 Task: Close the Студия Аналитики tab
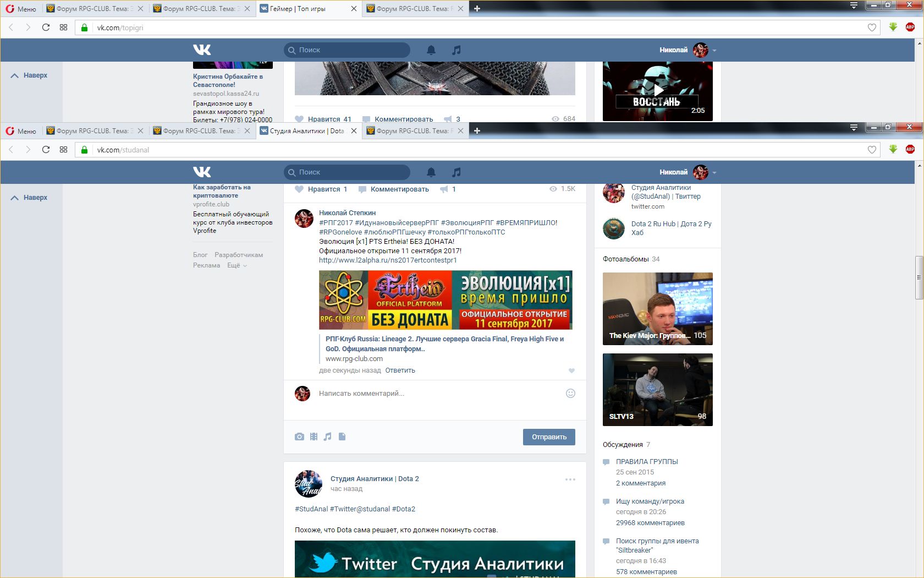[x=354, y=131]
